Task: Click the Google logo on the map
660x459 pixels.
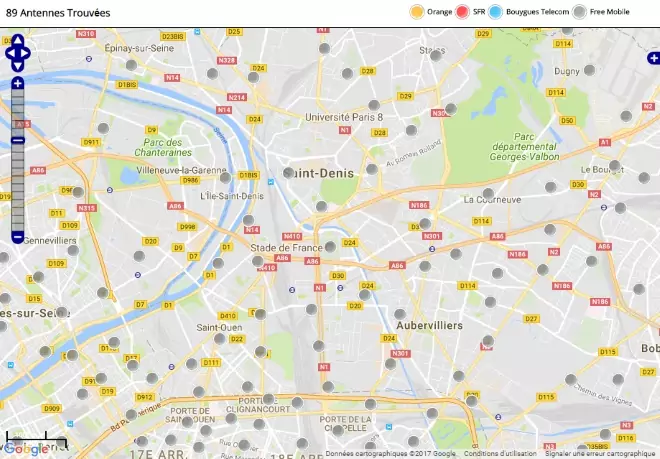Action: pyautogui.click(x=26, y=449)
